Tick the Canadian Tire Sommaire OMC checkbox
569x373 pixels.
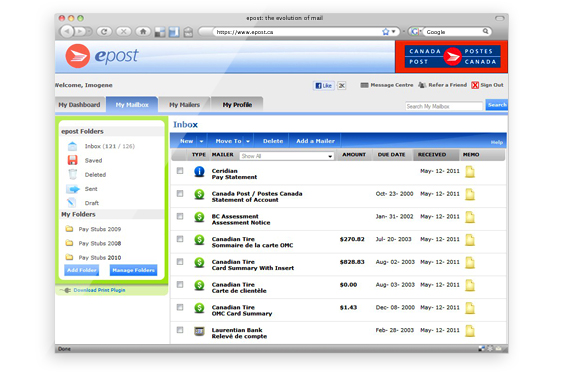pyautogui.click(x=180, y=239)
